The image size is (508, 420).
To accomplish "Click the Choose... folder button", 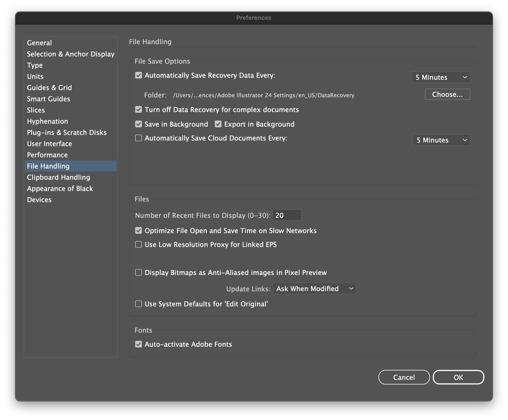I will (447, 94).
